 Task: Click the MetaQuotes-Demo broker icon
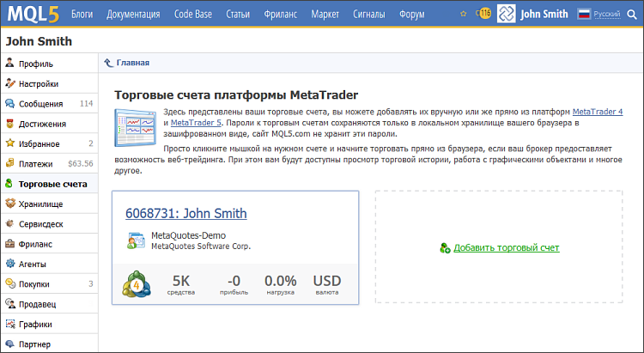pyautogui.click(x=136, y=240)
